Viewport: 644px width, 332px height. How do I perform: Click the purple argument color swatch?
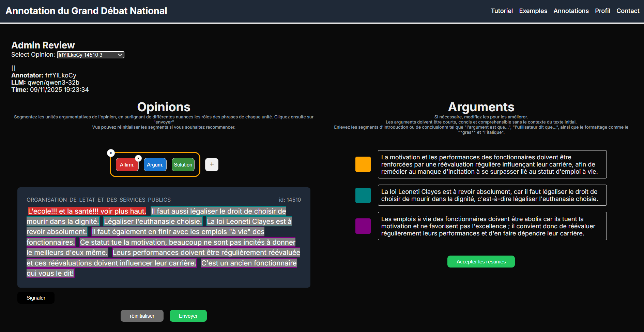(363, 226)
